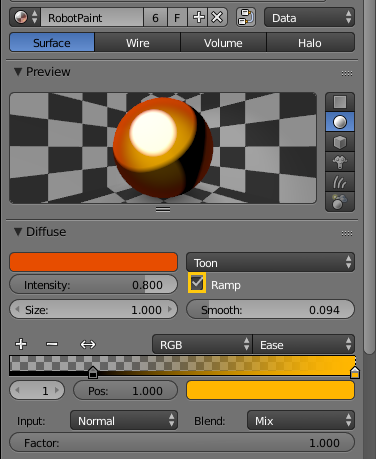
Task: Toggle fake user F button
Action: 177,17
